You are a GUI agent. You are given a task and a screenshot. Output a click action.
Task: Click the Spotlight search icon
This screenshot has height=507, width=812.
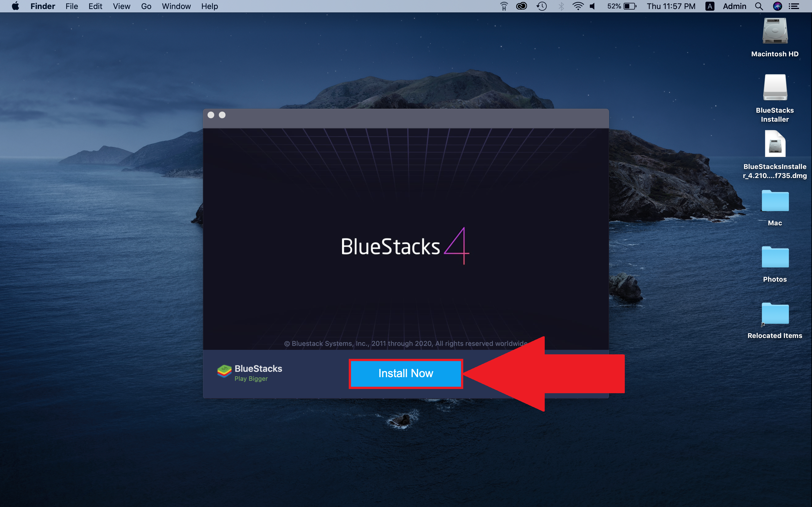(x=759, y=6)
